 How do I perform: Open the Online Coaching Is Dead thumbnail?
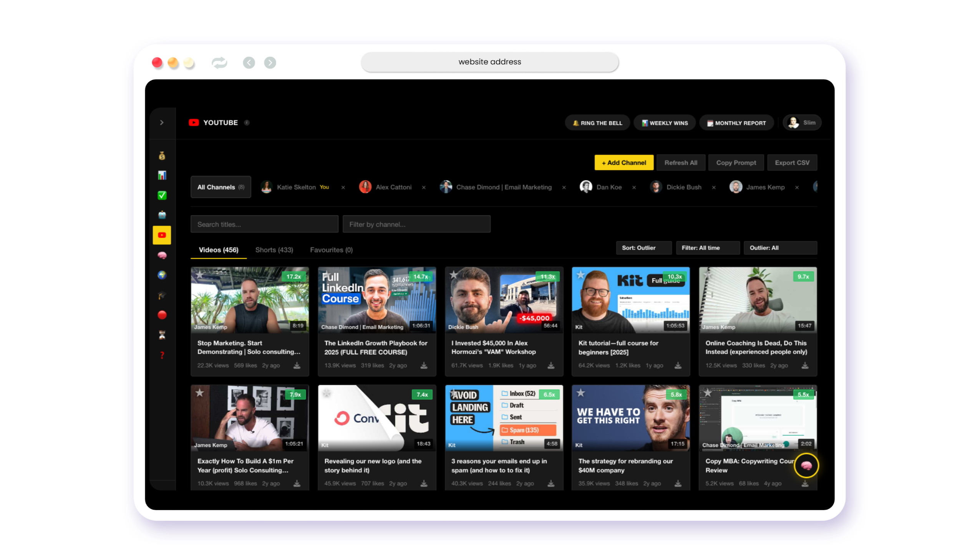[757, 300]
